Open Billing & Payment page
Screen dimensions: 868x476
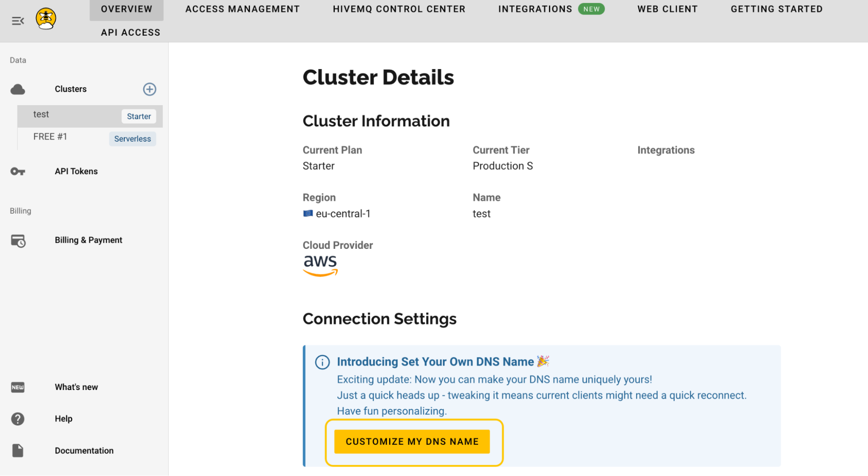[88, 240]
